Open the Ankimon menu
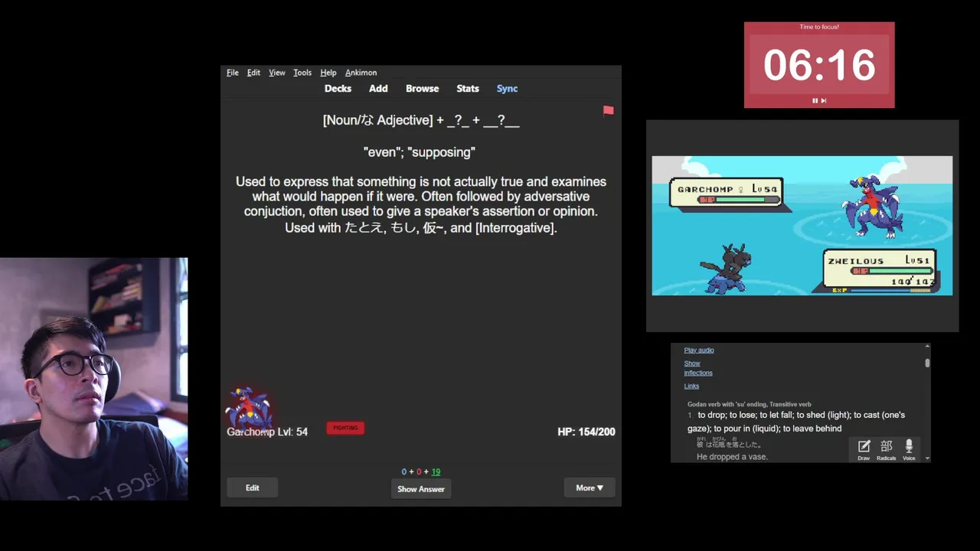The width and height of the screenshot is (980, 551). (x=361, y=73)
